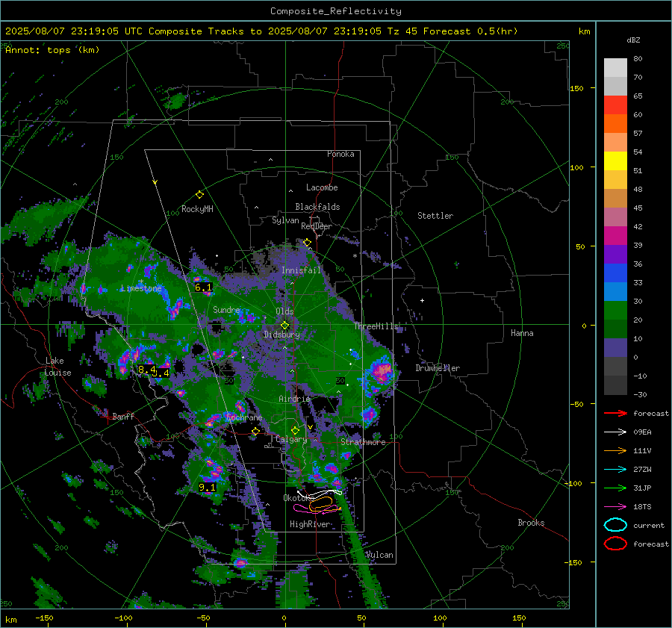This screenshot has height=628, width=672.
Task: Click the yellow diamond marker above RedDeer
Action: [x=307, y=243]
